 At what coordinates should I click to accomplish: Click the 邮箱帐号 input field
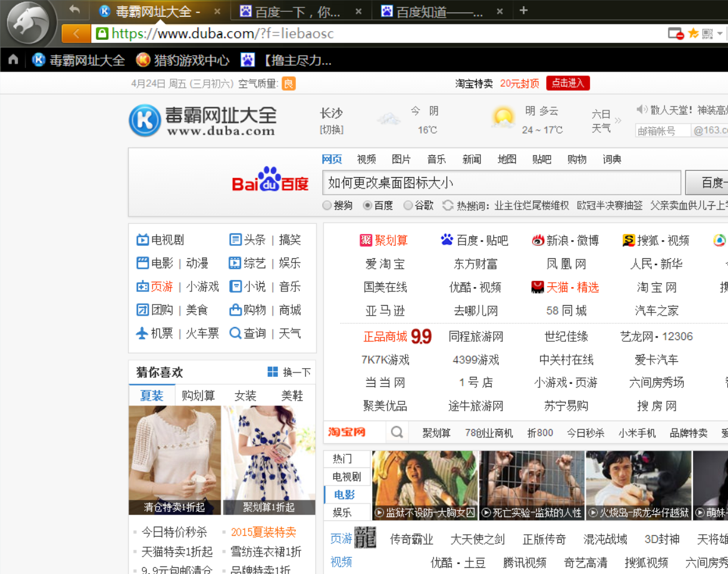pos(662,131)
